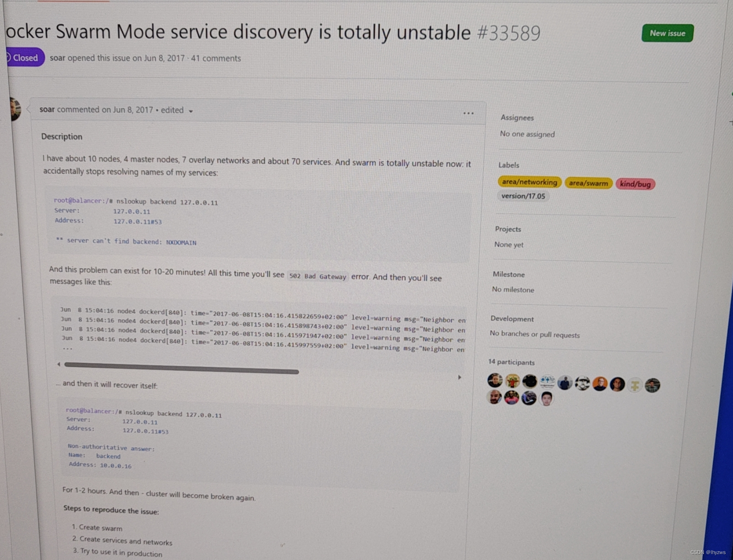Click the 'No milestone' text
Screen dimensions: 733x560
[513, 290]
